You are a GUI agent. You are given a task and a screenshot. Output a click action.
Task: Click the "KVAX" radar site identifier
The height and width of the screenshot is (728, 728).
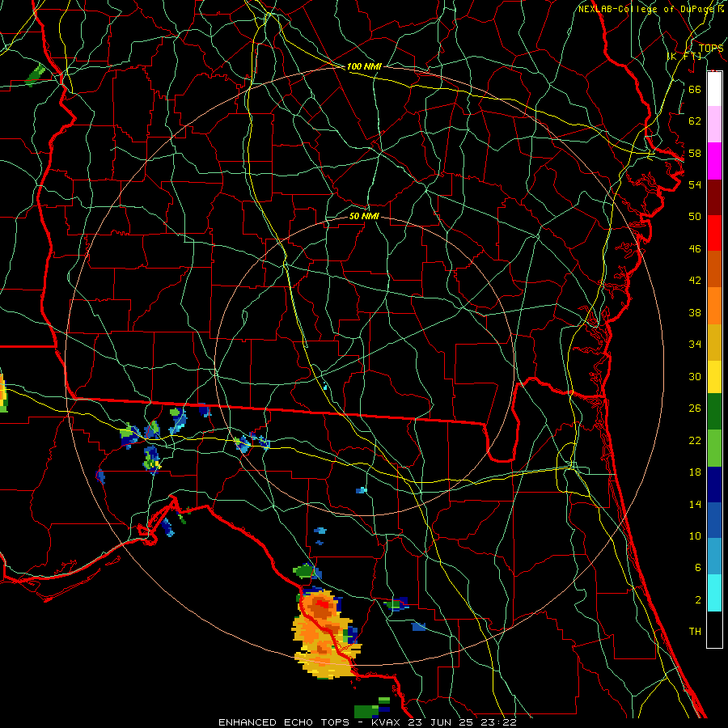point(385,722)
